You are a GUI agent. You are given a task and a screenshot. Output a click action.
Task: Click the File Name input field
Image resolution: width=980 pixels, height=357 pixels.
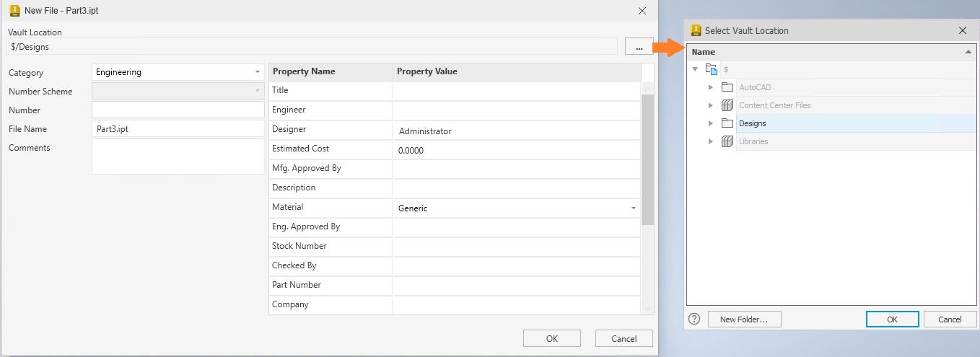[178, 128]
